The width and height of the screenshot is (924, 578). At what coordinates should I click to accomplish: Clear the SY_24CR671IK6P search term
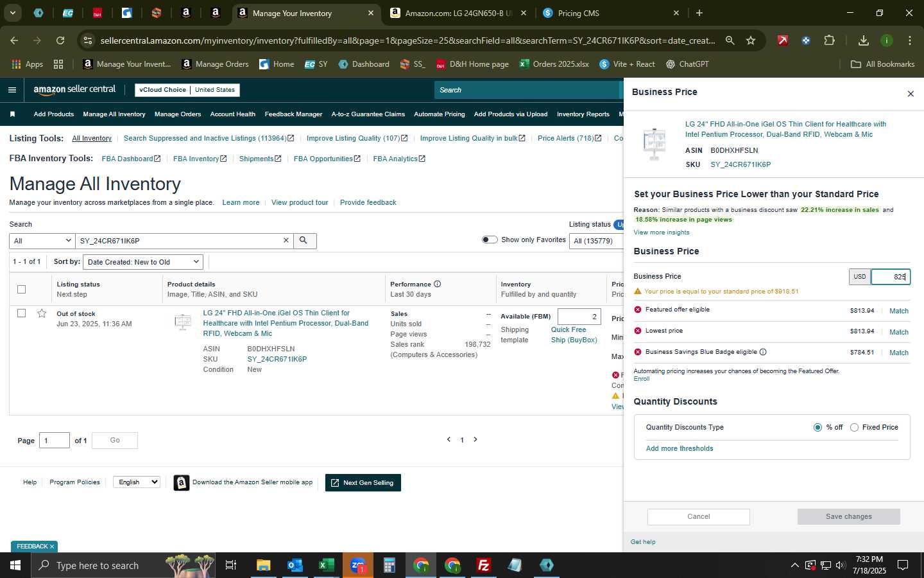(286, 240)
